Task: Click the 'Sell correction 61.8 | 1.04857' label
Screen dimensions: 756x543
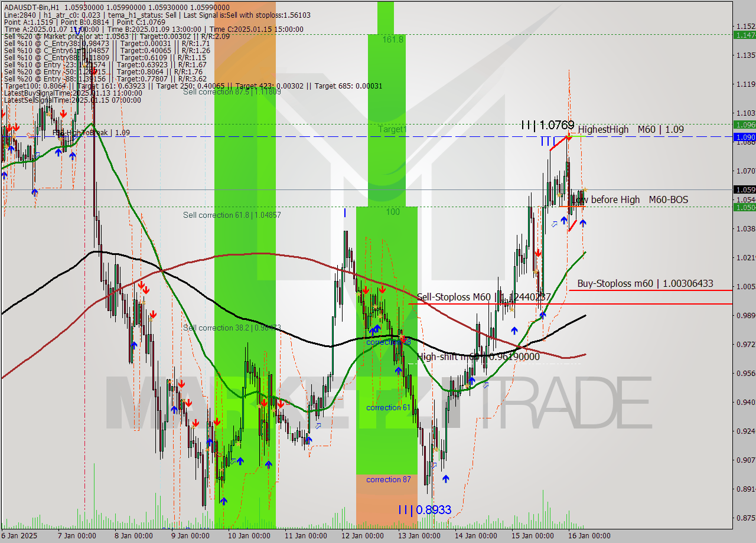Action: (x=232, y=215)
